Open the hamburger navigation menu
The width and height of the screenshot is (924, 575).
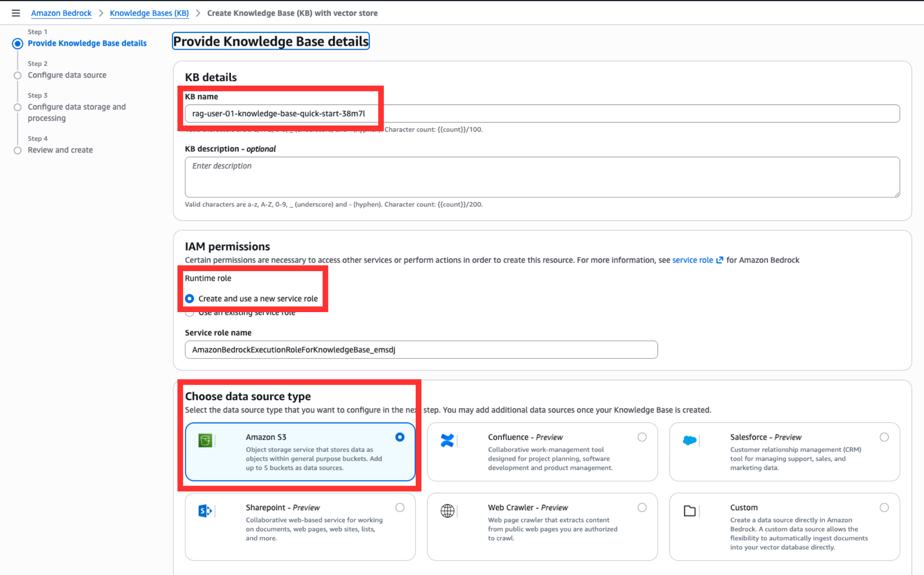click(x=16, y=13)
